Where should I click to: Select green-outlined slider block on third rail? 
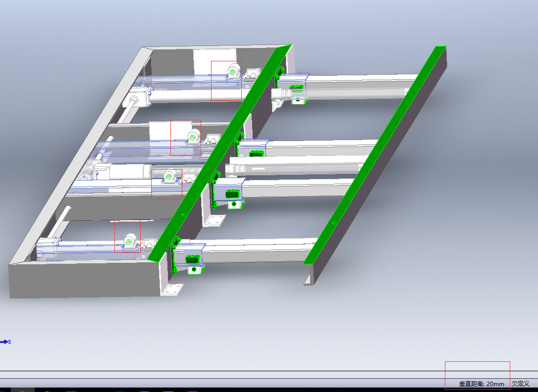click(231, 195)
